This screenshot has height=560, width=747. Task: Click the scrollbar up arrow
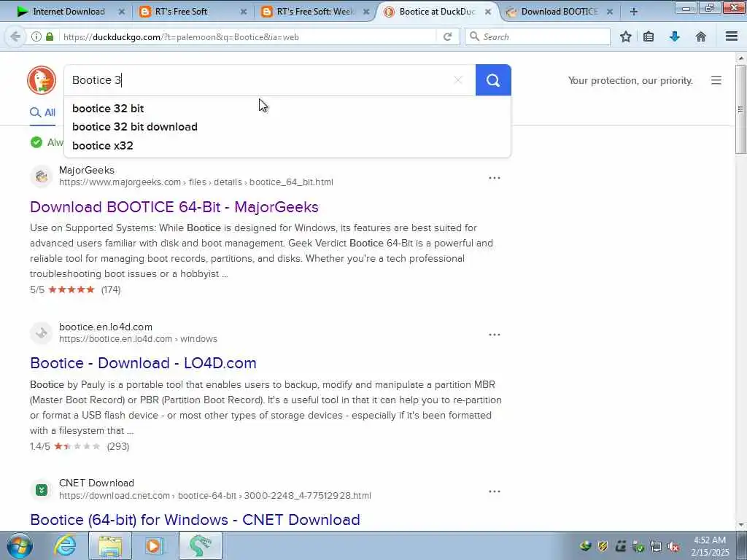740,58
